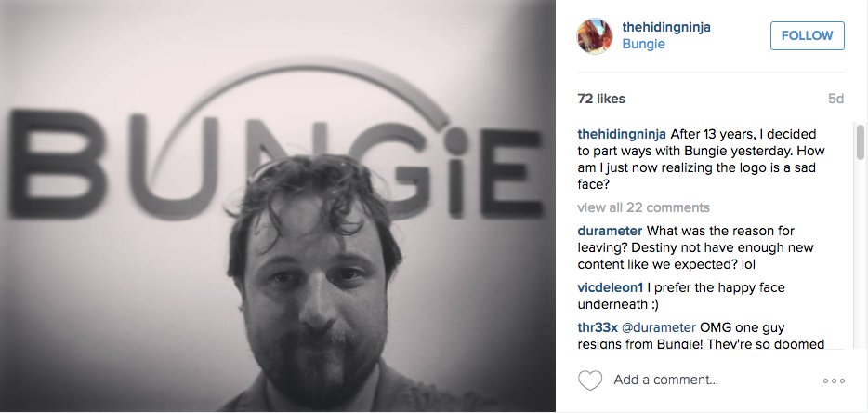The width and height of the screenshot is (868, 413).
Task: Open the Bungie location link
Action: point(643,44)
